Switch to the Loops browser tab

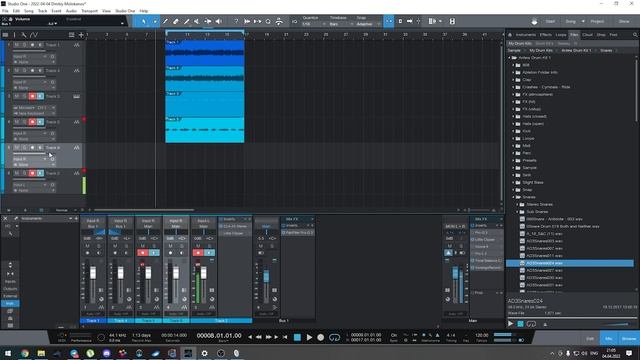click(x=560, y=35)
